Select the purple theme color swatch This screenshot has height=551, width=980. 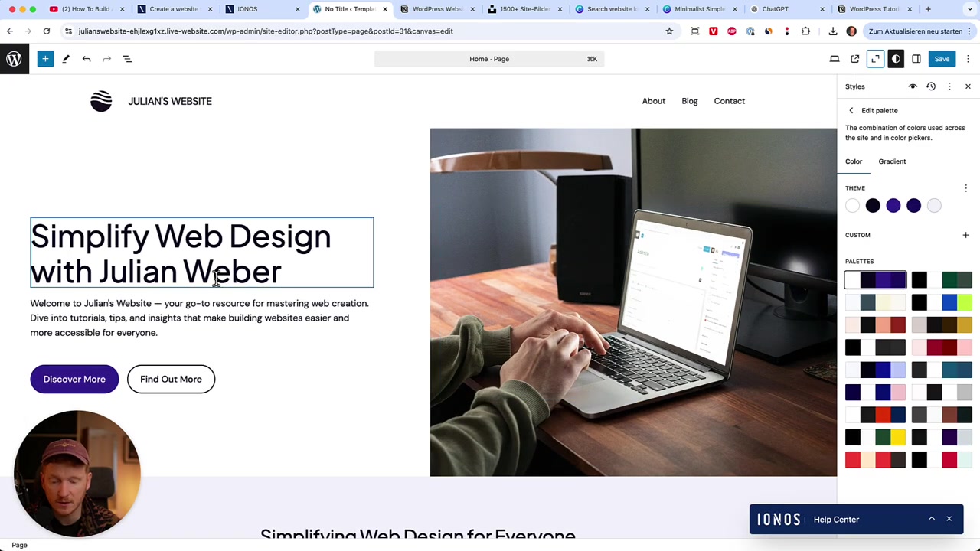893,205
